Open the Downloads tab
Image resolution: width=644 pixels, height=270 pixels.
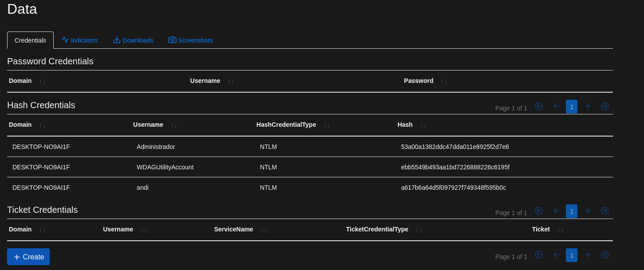click(x=133, y=40)
